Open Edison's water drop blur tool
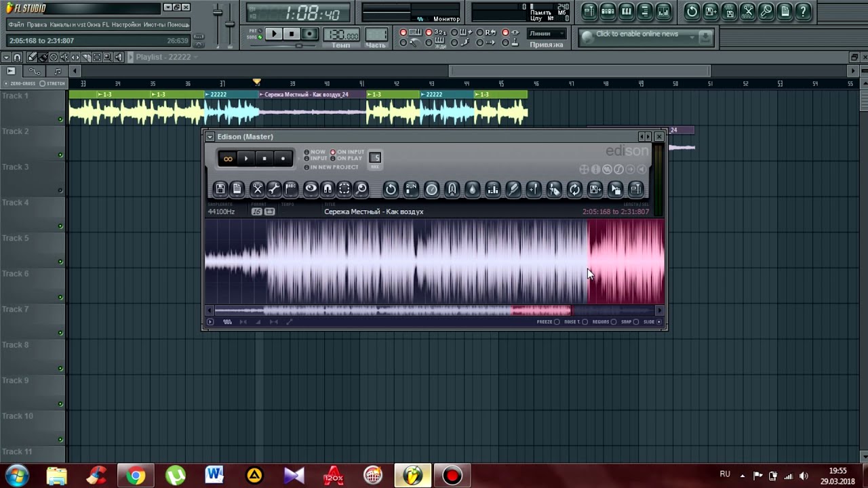The image size is (868, 488). [473, 189]
